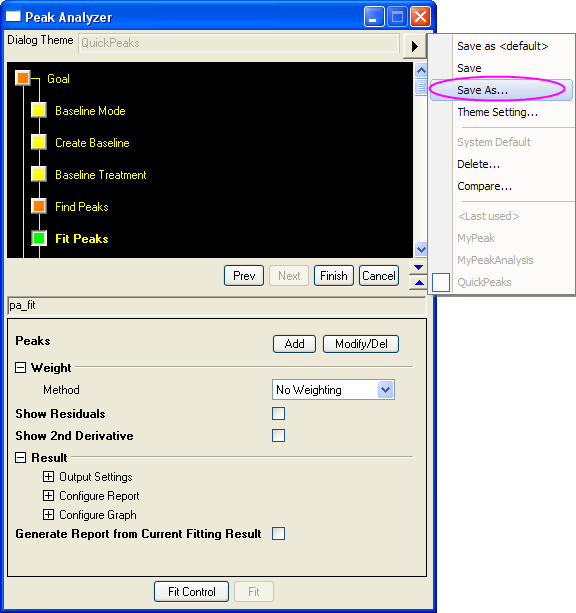This screenshot has width=576, height=613.
Task: Choose Save as <default> from theme menu
Action: (x=502, y=46)
